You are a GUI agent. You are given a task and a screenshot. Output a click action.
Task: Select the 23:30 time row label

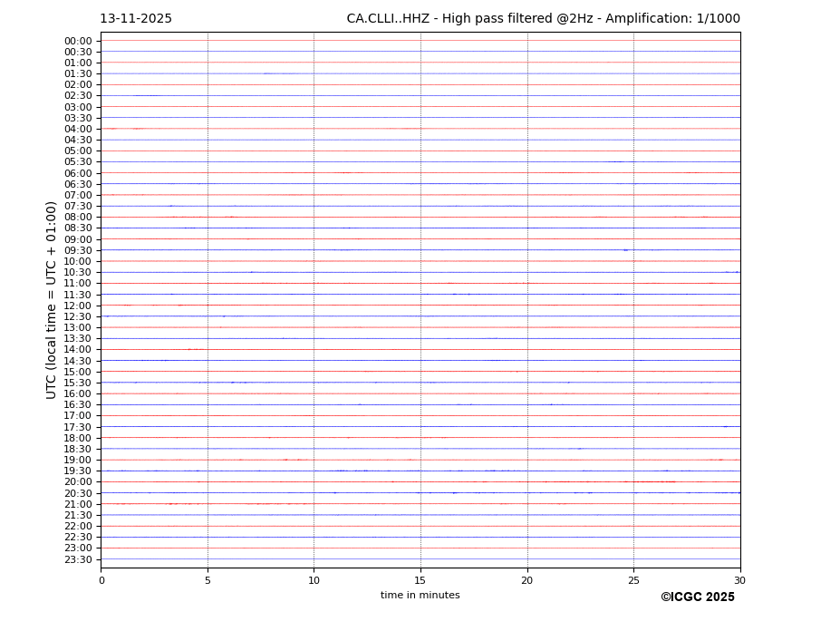coord(78,559)
